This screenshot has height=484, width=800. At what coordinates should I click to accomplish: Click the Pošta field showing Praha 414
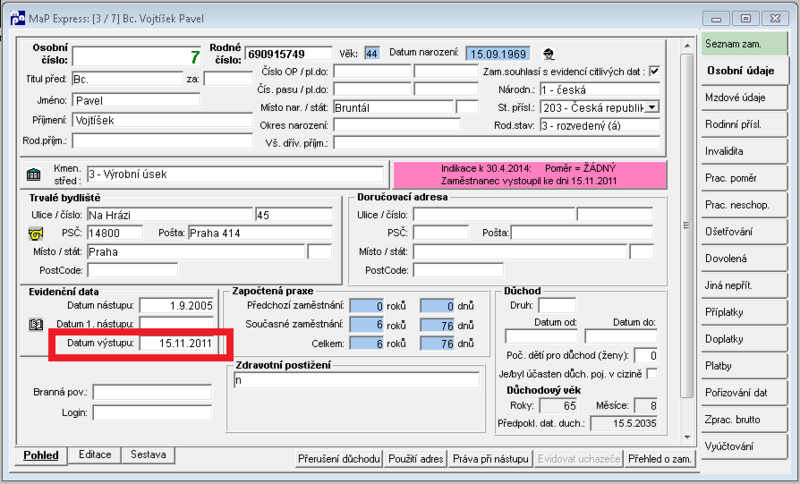click(x=260, y=233)
